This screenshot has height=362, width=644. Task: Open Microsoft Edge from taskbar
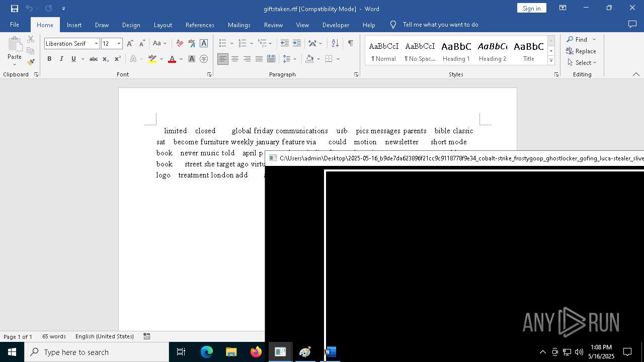click(207, 352)
